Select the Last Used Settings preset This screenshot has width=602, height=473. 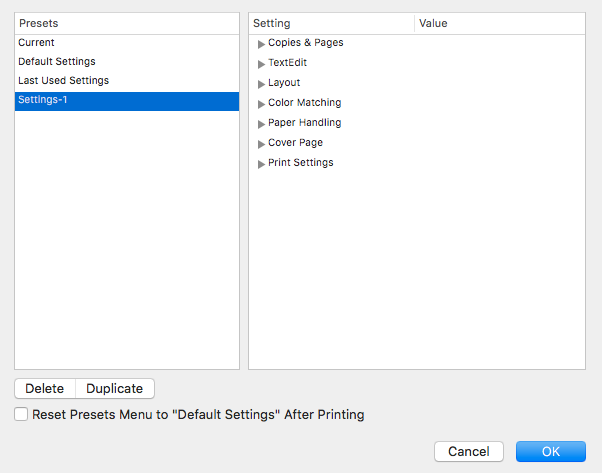coord(127,81)
